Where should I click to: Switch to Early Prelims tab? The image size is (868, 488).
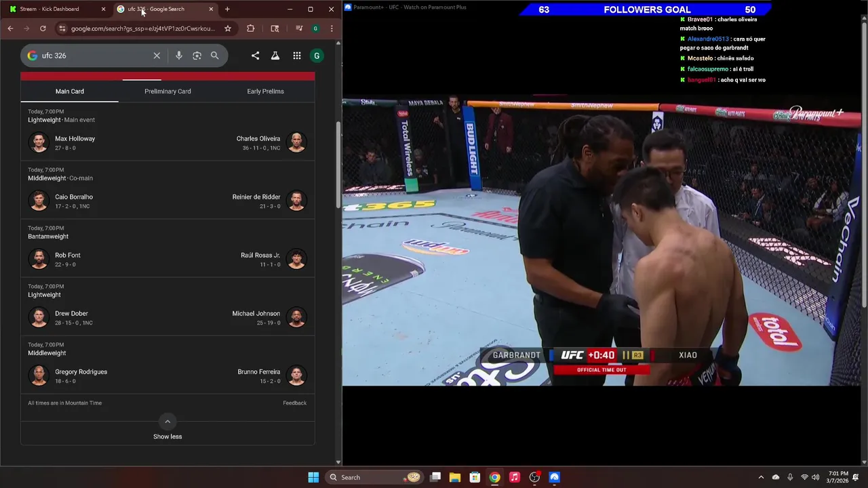[265, 91]
